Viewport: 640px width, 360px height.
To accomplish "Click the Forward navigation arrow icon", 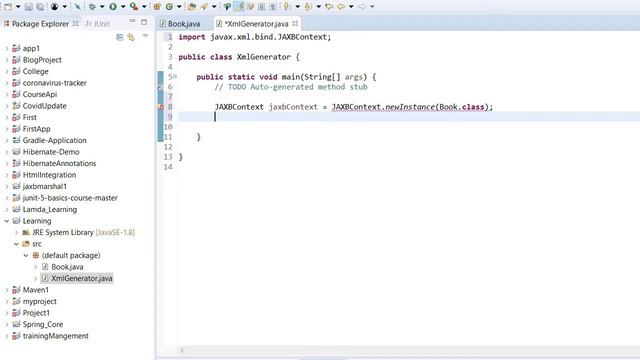I will (362, 7).
